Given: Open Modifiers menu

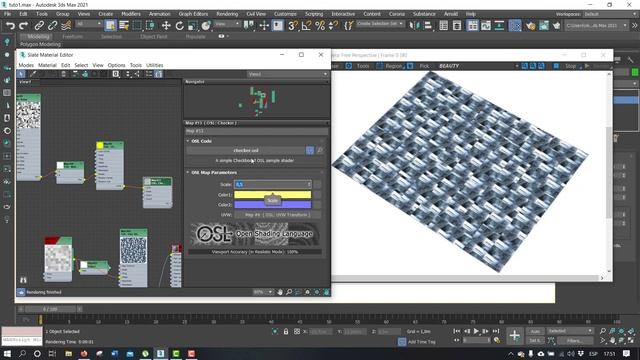Looking at the screenshot, I should click(131, 14).
